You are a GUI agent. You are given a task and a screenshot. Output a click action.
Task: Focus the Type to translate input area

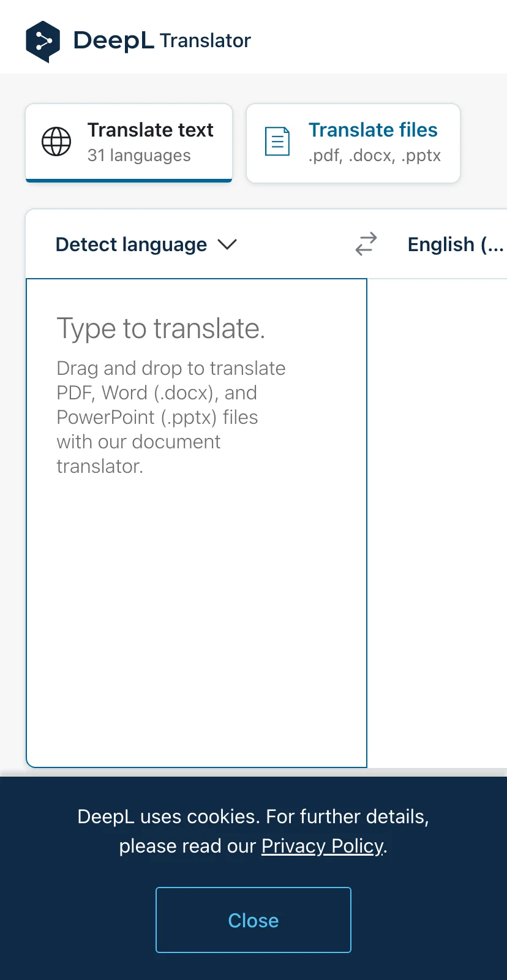[197, 522]
